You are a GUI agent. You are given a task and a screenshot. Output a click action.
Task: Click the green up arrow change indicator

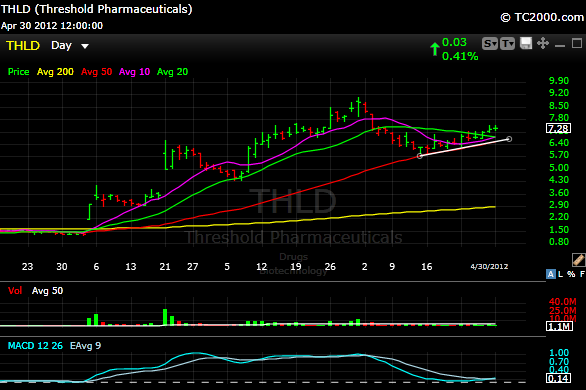pyautogui.click(x=434, y=49)
